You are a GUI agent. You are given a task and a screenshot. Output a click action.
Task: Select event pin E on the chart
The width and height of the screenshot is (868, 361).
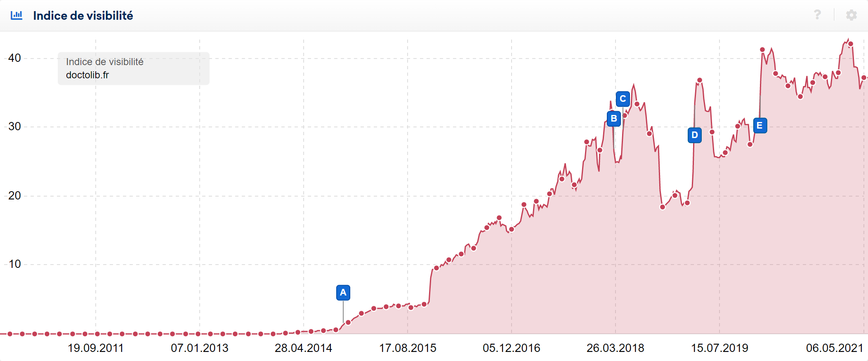pyautogui.click(x=760, y=126)
